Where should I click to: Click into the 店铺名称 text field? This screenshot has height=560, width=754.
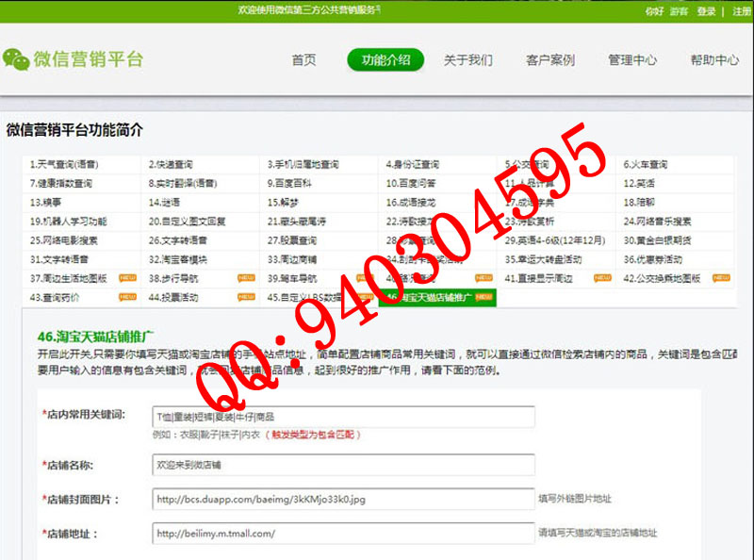point(343,465)
